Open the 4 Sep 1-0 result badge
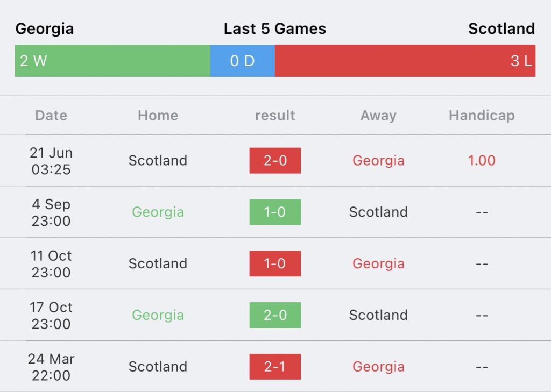 click(275, 212)
